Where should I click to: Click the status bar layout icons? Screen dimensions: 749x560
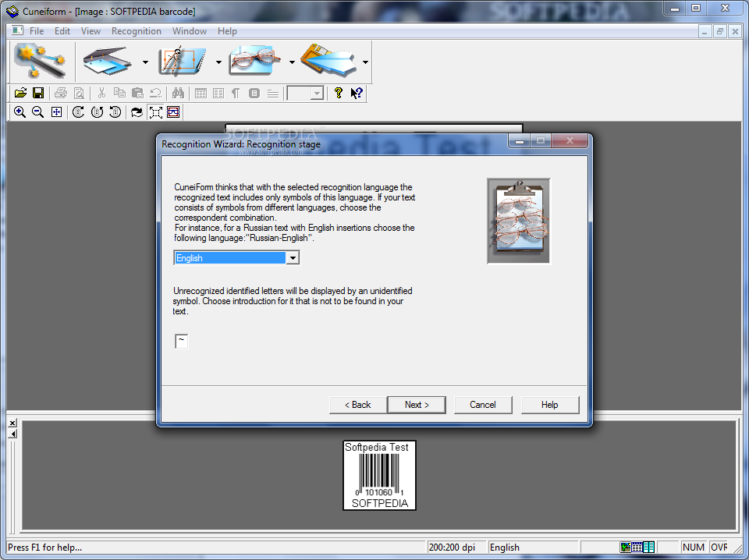[637, 547]
